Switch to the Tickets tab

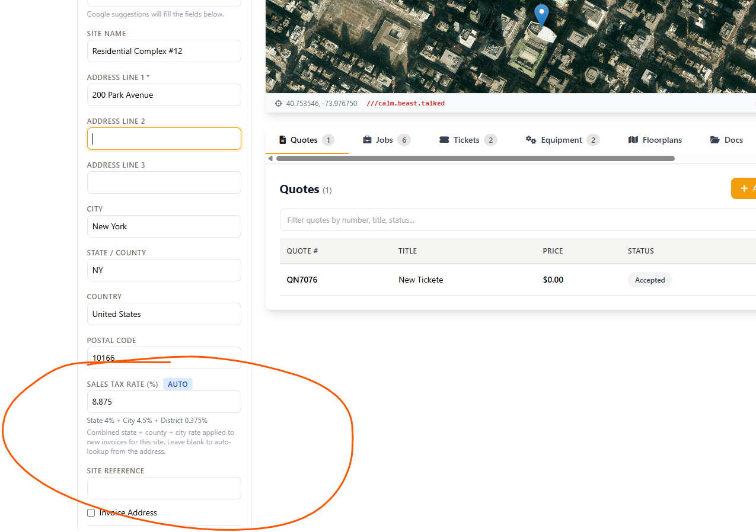point(468,140)
